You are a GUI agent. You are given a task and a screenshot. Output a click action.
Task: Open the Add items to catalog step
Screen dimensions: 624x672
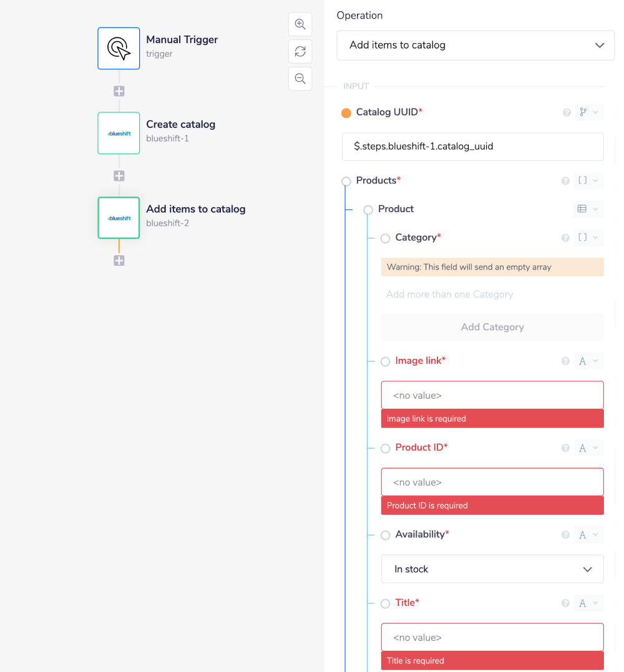(x=119, y=218)
